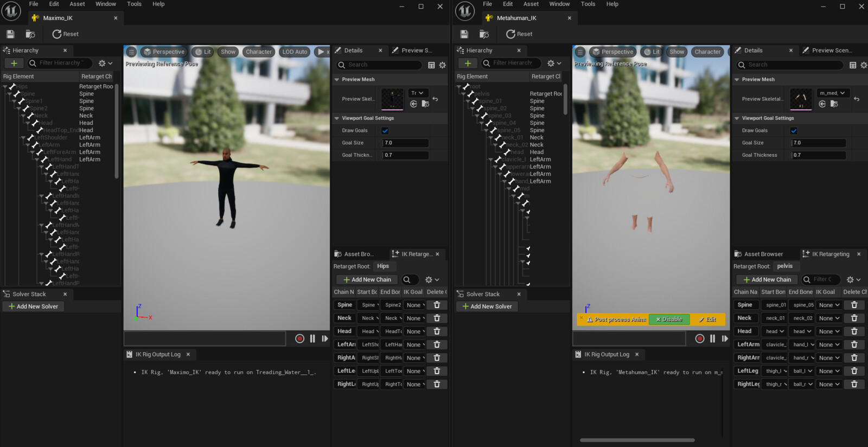Click green add button in Maximo_IK Hierarchy
The image size is (868, 447).
pyautogui.click(x=14, y=63)
